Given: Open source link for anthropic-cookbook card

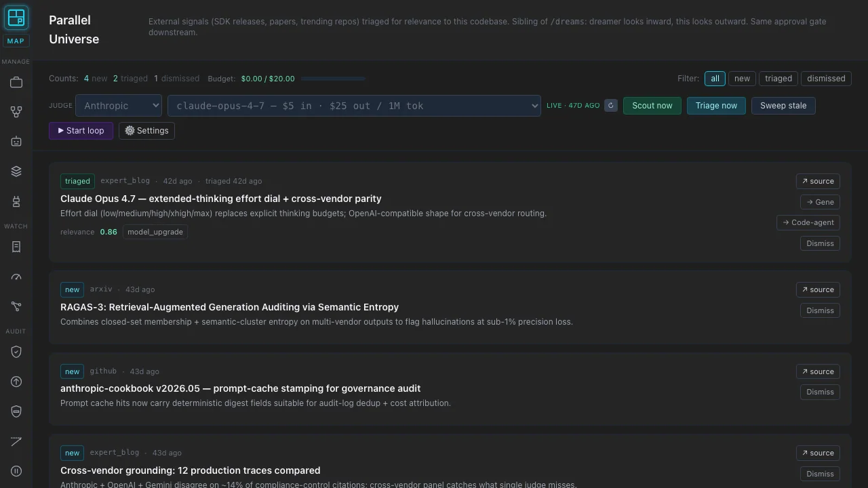Looking at the screenshot, I should click(x=818, y=371).
